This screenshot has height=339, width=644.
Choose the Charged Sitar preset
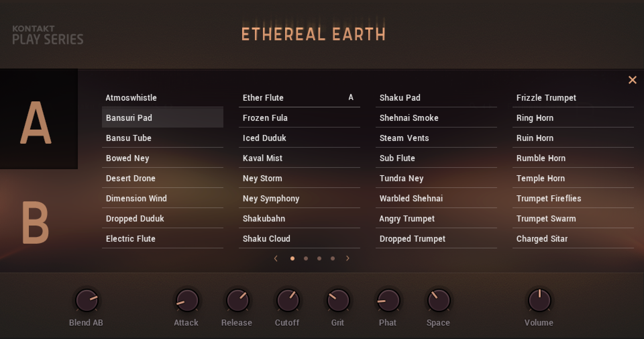click(x=573, y=239)
